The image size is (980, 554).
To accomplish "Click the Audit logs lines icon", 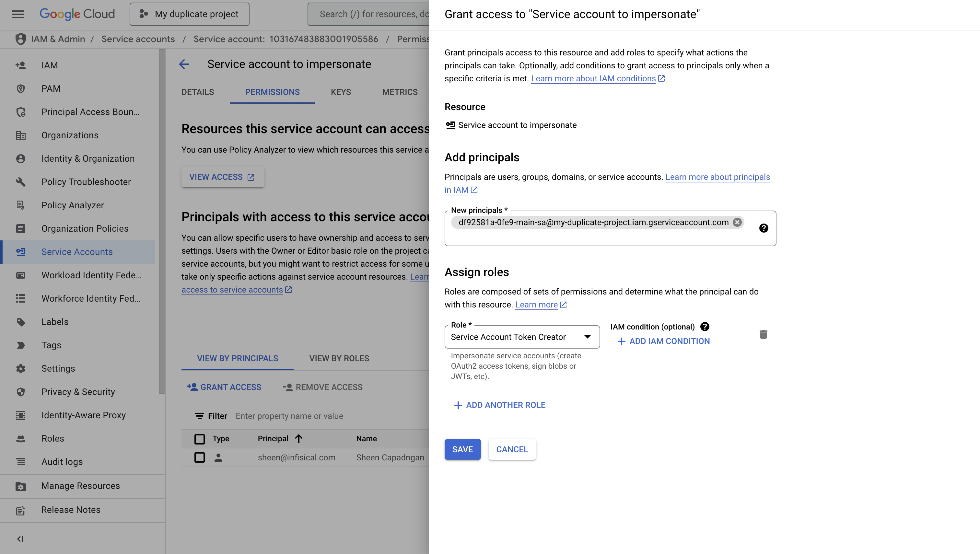I will point(21,462).
